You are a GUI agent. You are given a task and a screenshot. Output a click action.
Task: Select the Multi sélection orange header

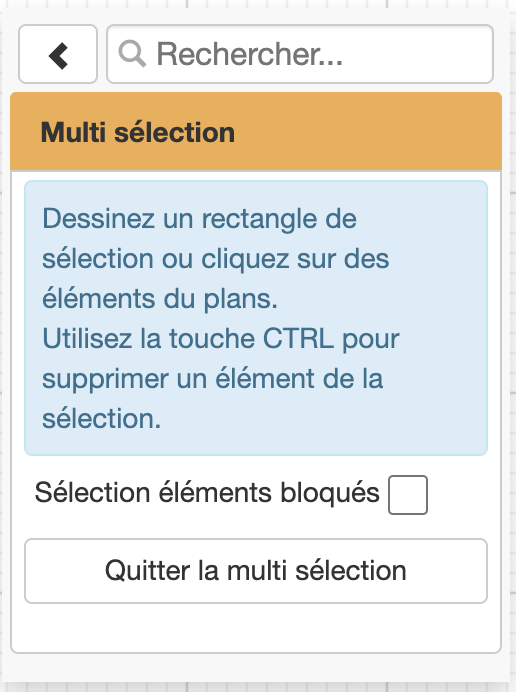pos(256,132)
